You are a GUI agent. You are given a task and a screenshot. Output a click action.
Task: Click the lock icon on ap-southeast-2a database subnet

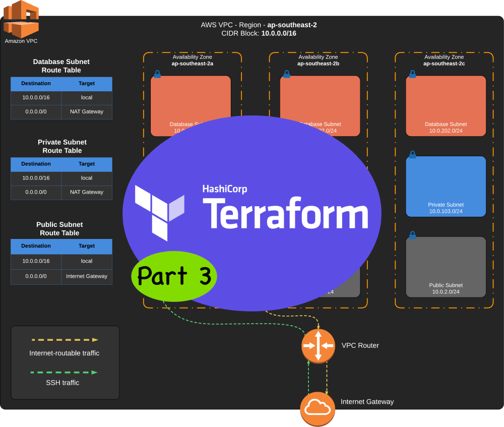click(x=157, y=74)
